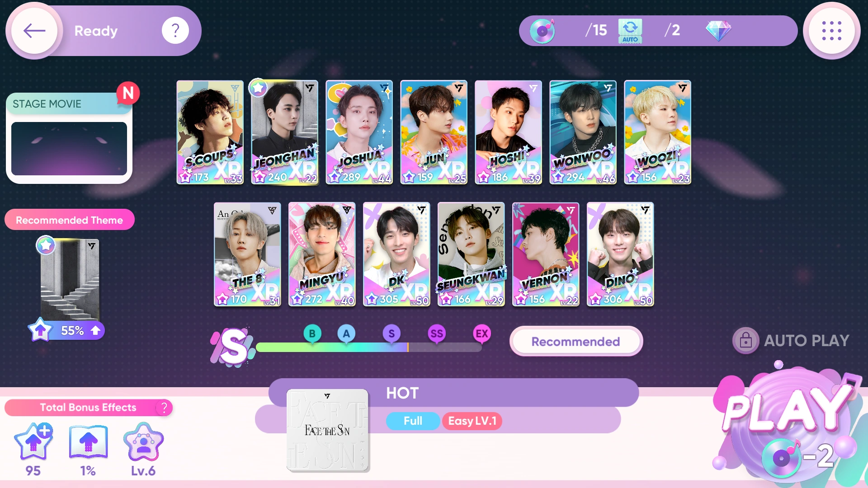868x488 pixels.
Task: Tap the diamond gem icon
Action: click(718, 31)
